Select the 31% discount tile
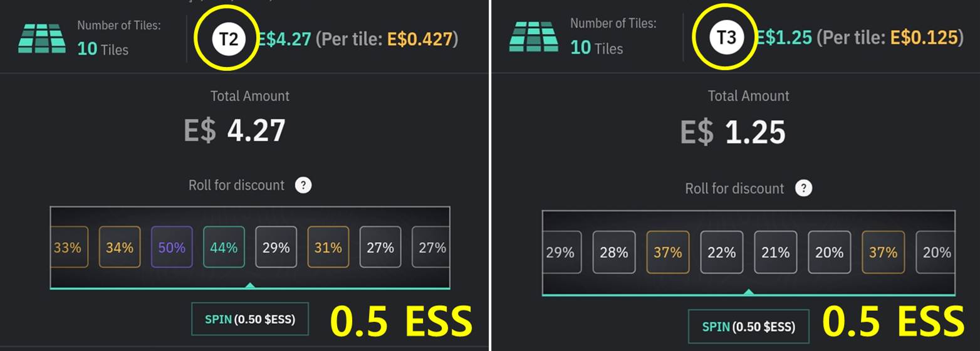 pyautogui.click(x=328, y=247)
